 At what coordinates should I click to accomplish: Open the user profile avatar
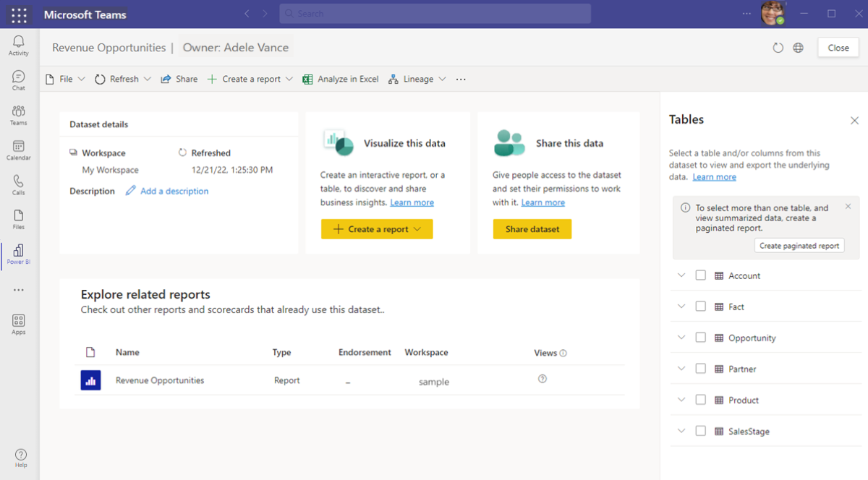pyautogui.click(x=773, y=13)
